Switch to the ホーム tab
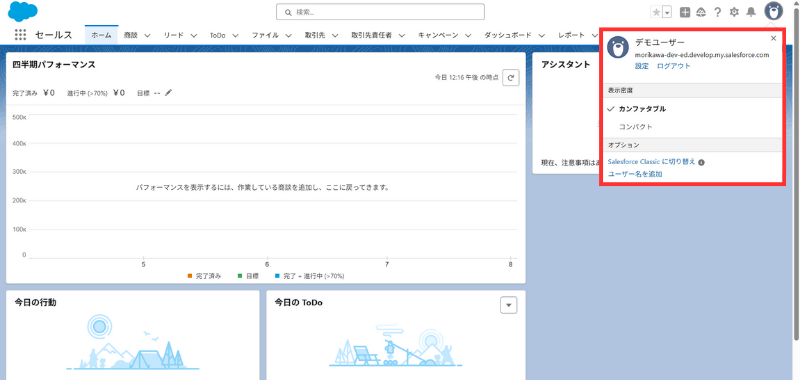800x380 pixels. 102,35
